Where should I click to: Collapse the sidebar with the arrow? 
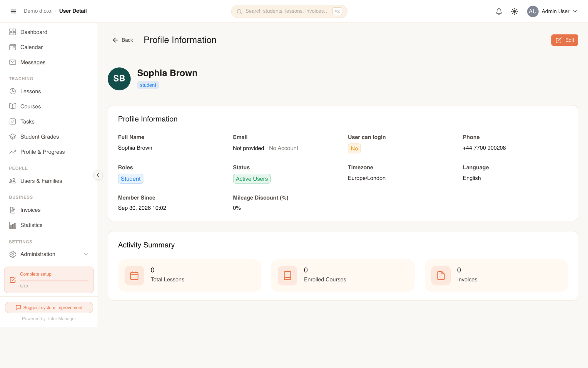98,175
